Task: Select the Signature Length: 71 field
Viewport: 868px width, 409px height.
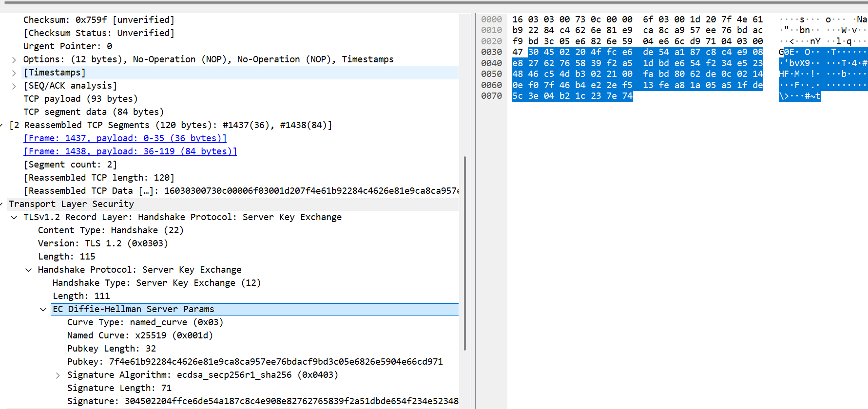Action: click(119, 388)
